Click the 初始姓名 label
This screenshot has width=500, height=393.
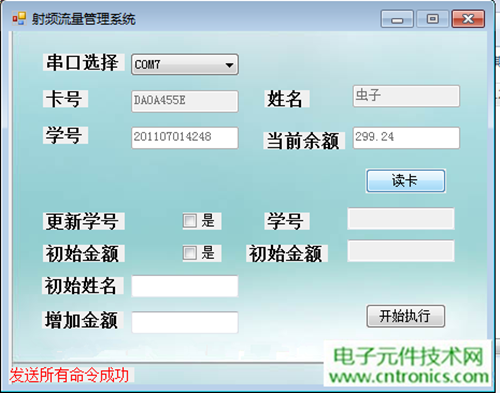click(x=82, y=286)
